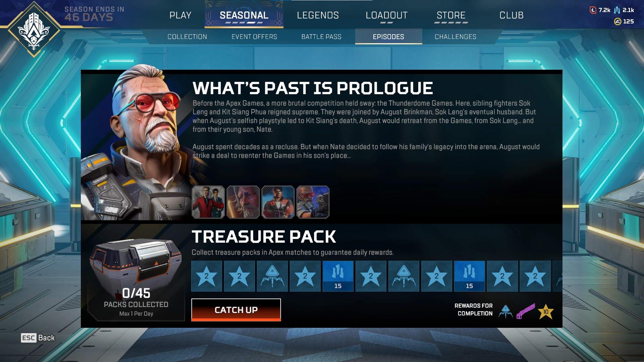Screen dimensions: 644x362
Task: Switch to the Battle Pass tab
Action: click(x=321, y=37)
